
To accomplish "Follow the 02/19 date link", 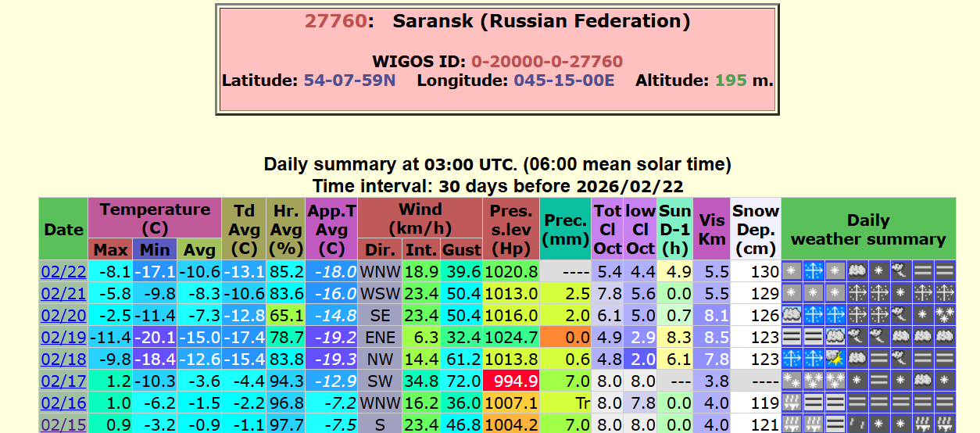I will click(x=63, y=338).
